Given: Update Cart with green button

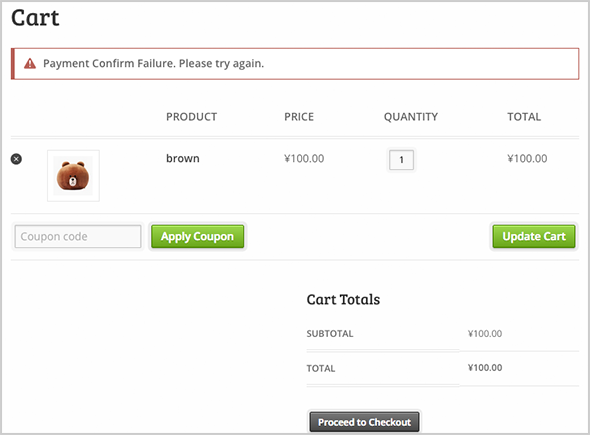Looking at the screenshot, I should 534,236.
